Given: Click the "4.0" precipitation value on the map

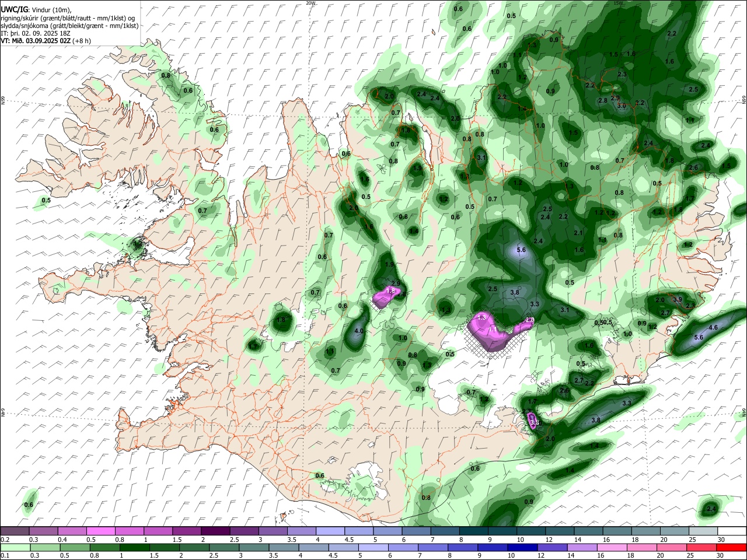Looking at the screenshot, I should coord(359,331).
